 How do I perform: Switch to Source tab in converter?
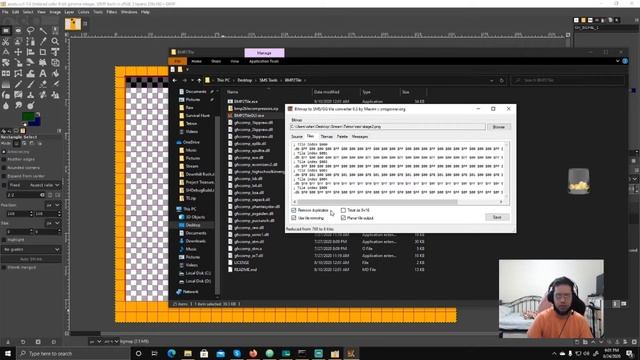tap(297, 137)
